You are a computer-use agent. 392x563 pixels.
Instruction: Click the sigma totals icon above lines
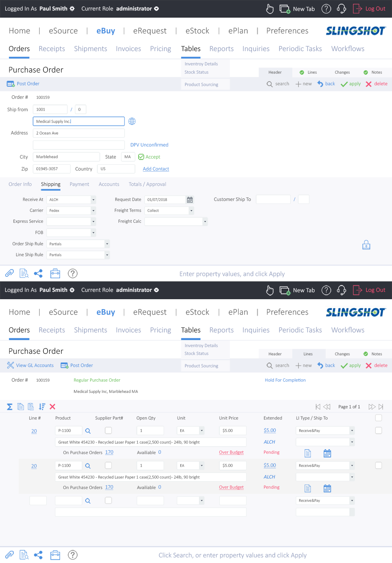tap(10, 407)
